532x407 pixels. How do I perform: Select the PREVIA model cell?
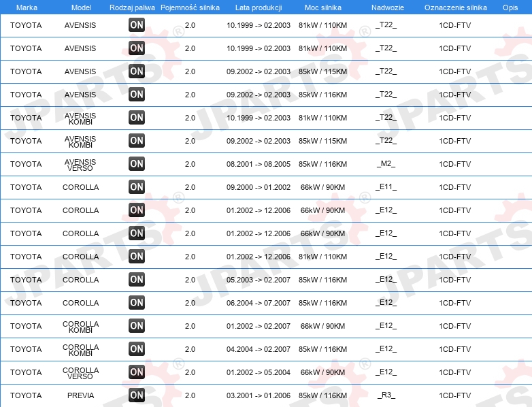point(81,395)
